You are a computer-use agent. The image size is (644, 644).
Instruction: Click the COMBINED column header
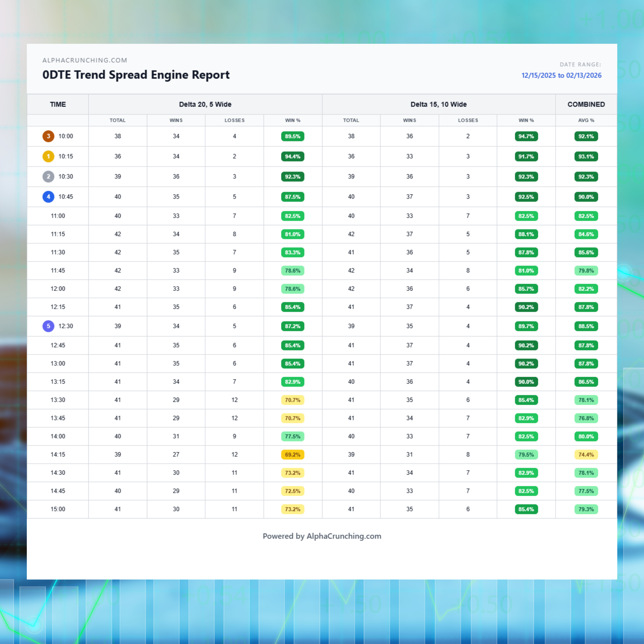[586, 104]
